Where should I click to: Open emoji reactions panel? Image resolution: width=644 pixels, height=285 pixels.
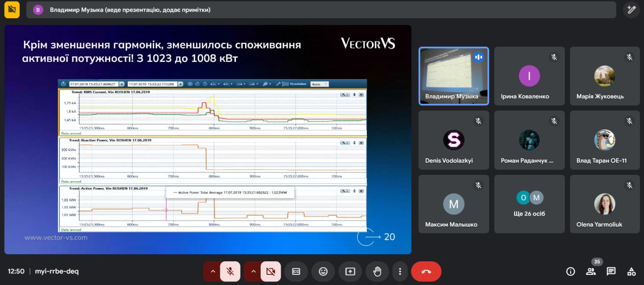323,271
